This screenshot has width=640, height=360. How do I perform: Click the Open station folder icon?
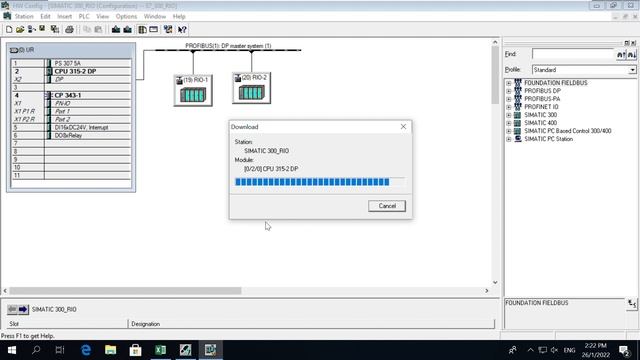[20, 29]
